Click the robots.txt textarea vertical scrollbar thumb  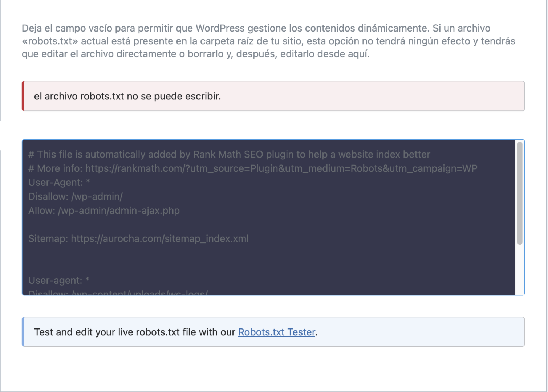520,193
